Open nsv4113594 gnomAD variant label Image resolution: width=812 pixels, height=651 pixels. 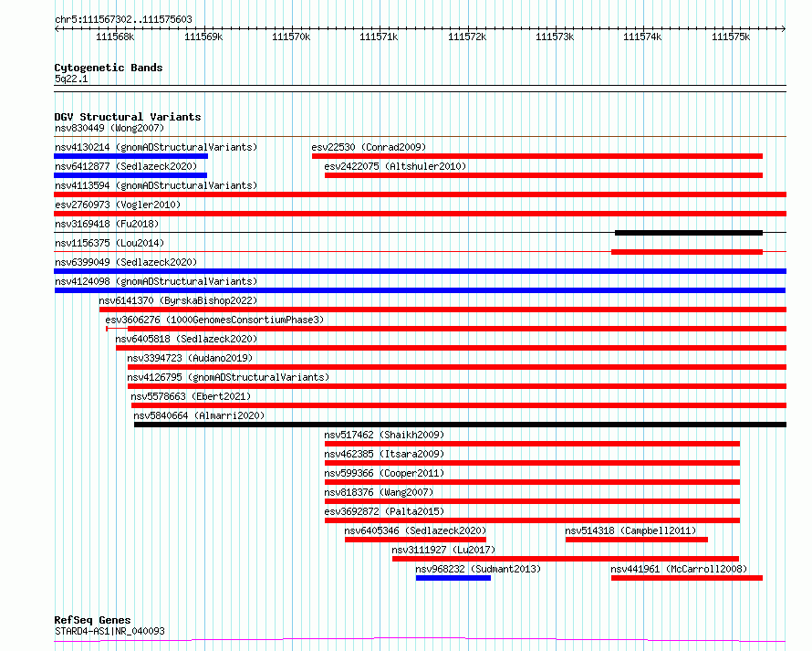tap(156, 185)
